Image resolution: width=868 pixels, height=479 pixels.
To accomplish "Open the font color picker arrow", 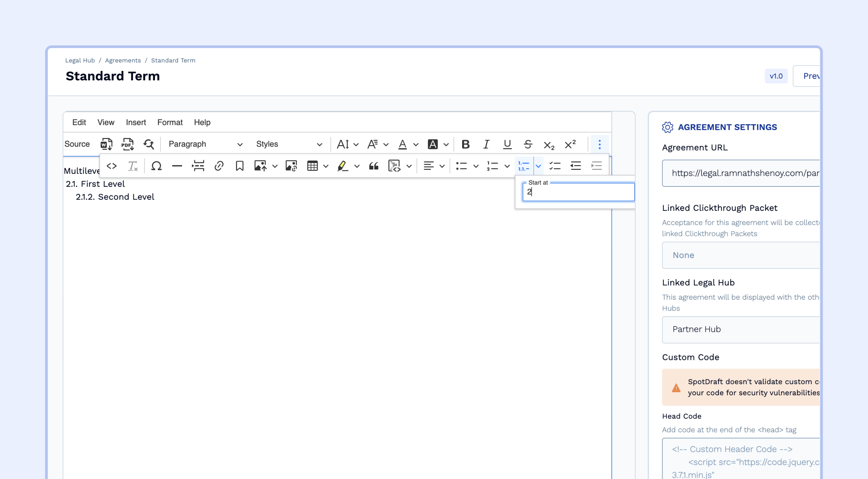I will (416, 144).
